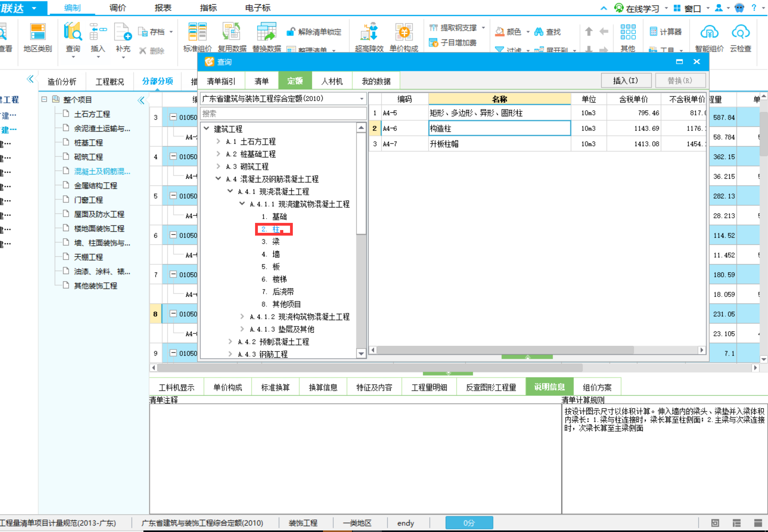This screenshot has height=532, width=768.
Task: Click the move-left arrow icon
Action: (604, 31)
